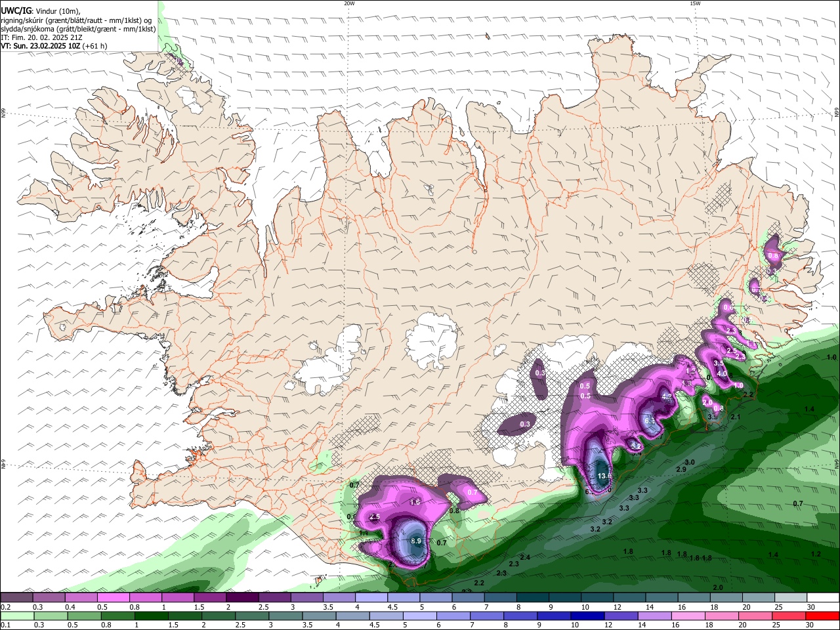Click the 8.9 precipitation value on the map

click(x=416, y=541)
